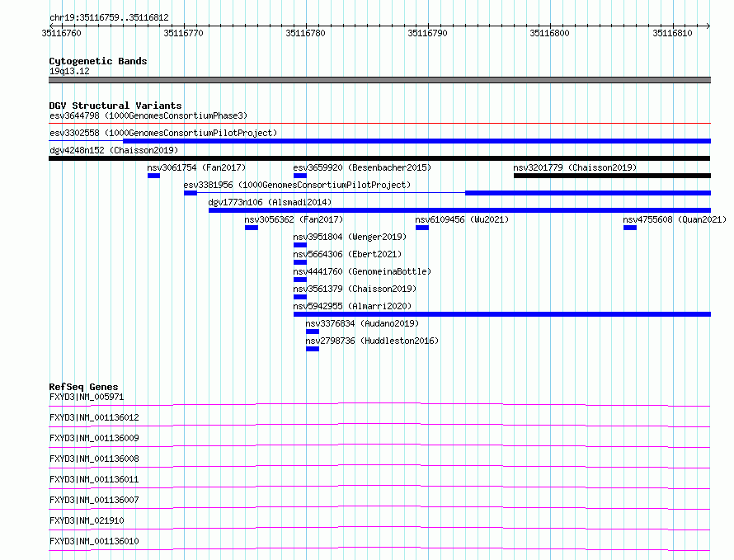The width and height of the screenshot is (734, 560).
Task: Click the small blue bar under nsv6109456
Action: pos(421,228)
